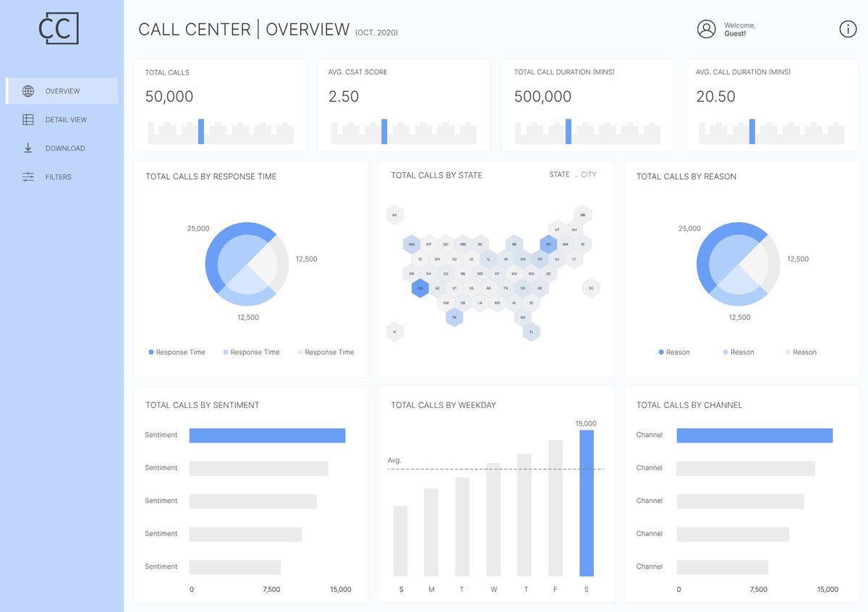The height and width of the screenshot is (612, 868).
Task: Click gray segment of Response Time donut
Action: coord(283,263)
